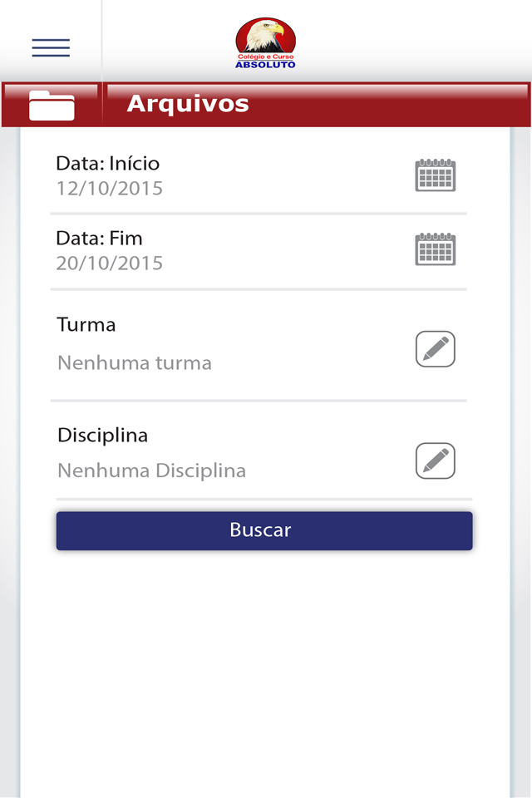Click the Data: Início label
The image size is (532, 798).
pos(107,163)
